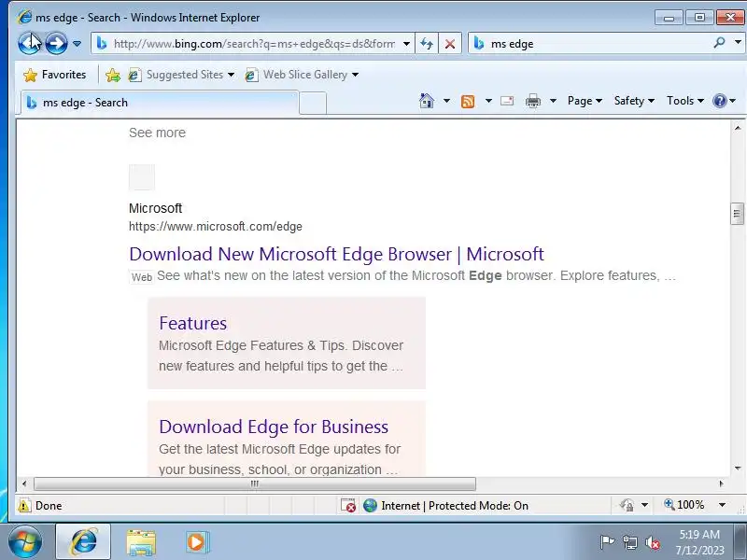The height and width of the screenshot is (560, 747).
Task: Stop loading with the red X icon
Action: pos(449,44)
